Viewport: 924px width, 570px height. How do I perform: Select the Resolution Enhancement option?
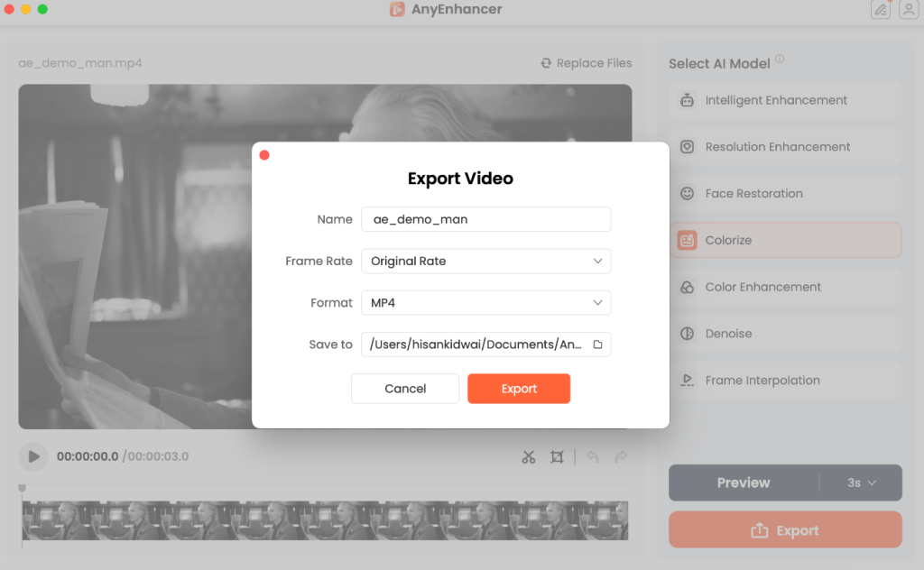coord(784,146)
